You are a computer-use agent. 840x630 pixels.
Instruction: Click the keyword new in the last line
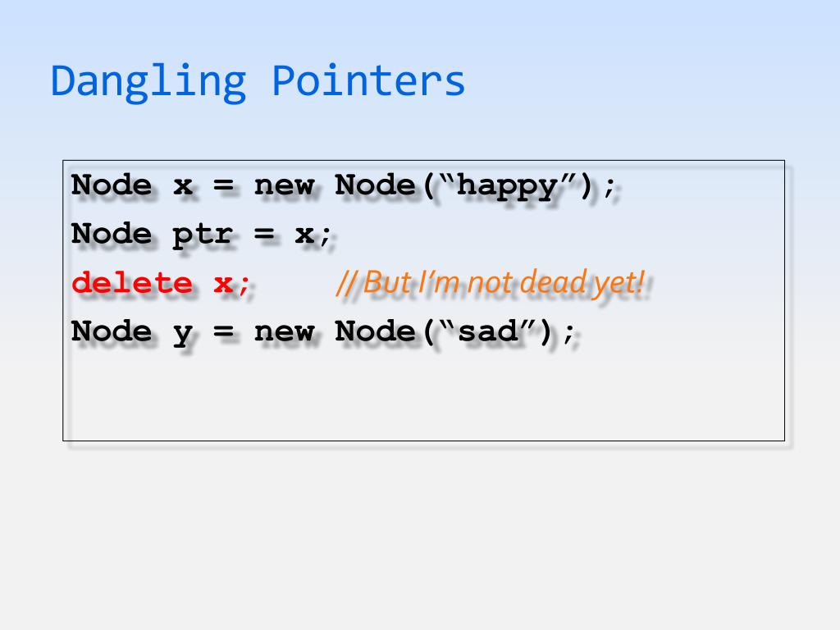coord(284,332)
